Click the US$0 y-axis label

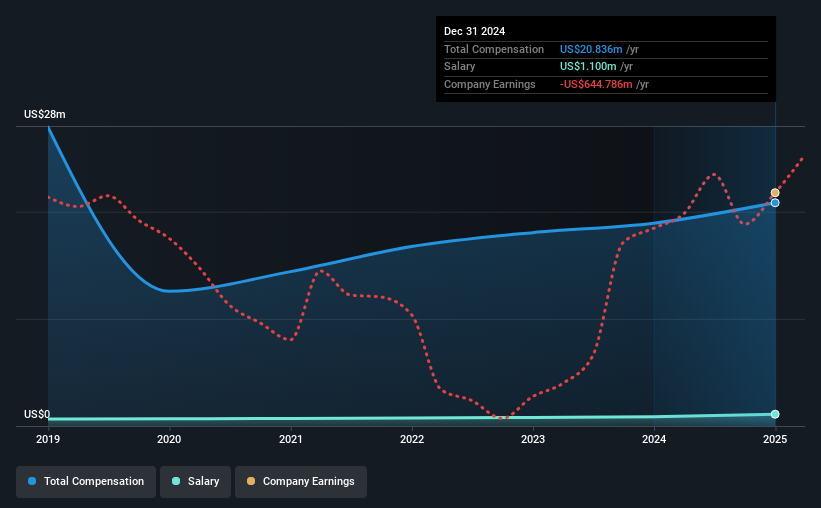click(37, 414)
